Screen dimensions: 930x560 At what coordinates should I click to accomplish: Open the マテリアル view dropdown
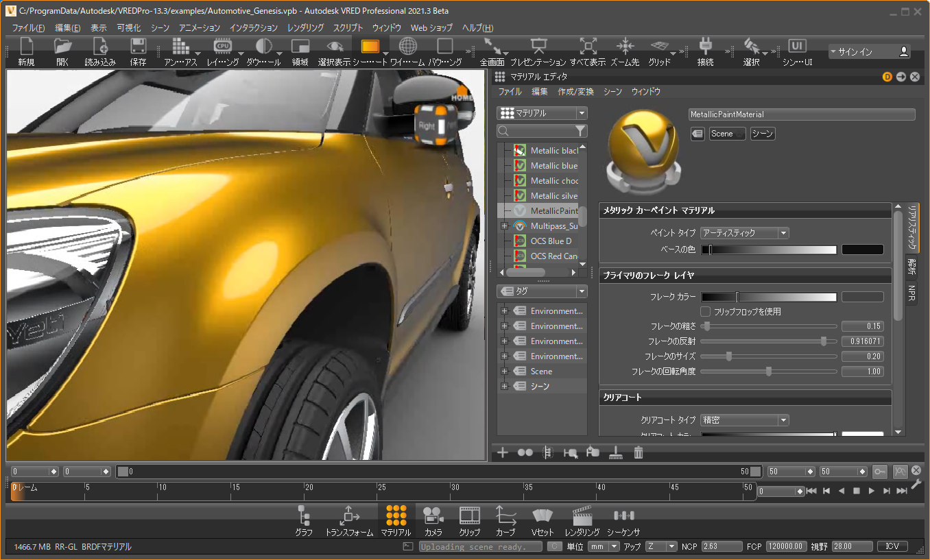coord(542,113)
